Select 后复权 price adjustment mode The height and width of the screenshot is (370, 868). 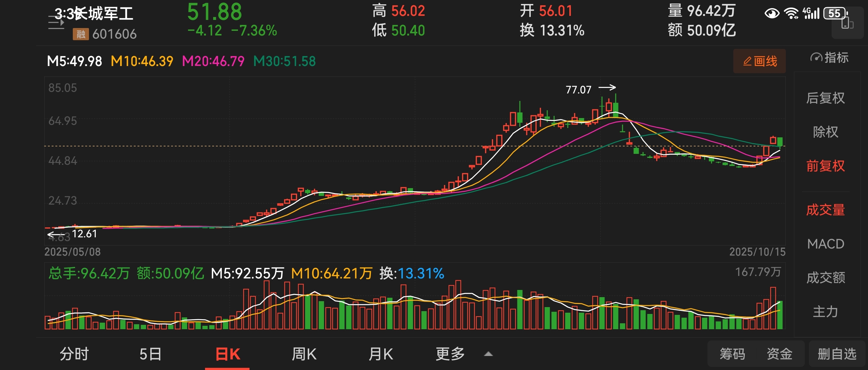point(825,98)
